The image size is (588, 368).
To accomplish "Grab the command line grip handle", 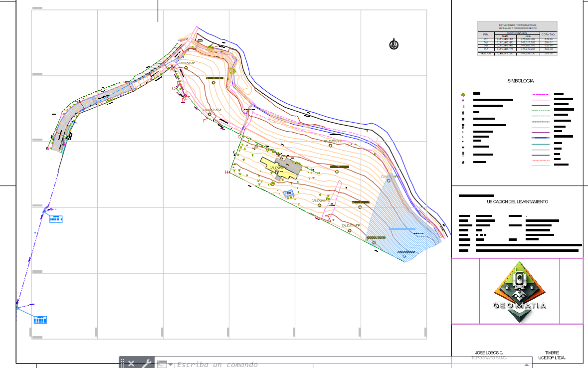I will click(x=122, y=363).
